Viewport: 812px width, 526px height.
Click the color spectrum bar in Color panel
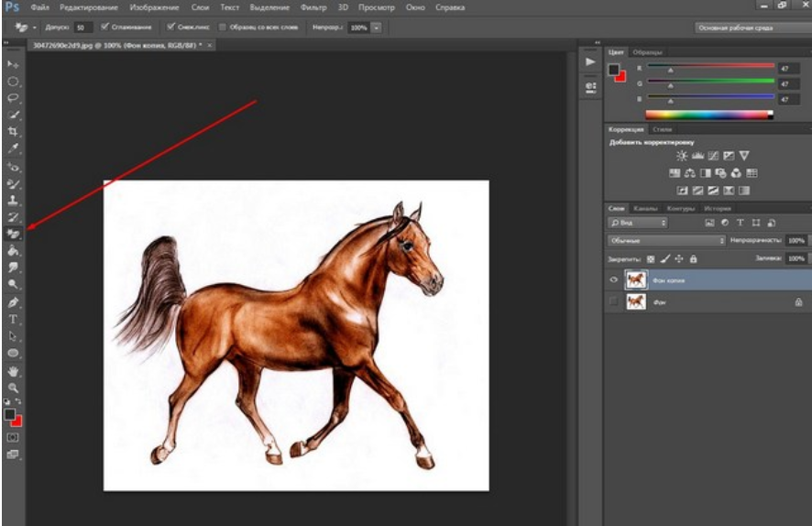(x=708, y=115)
